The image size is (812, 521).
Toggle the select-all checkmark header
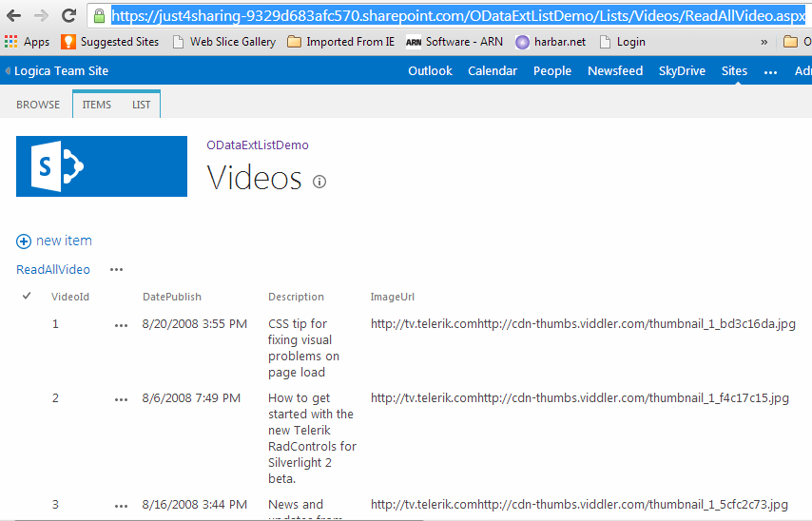[27, 296]
